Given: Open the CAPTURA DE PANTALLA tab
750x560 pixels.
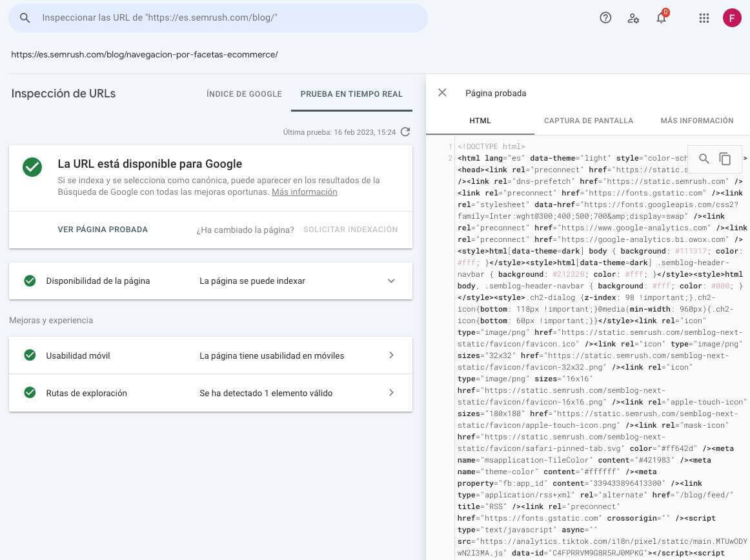Looking at the screenshot, I should coord(588,120).
